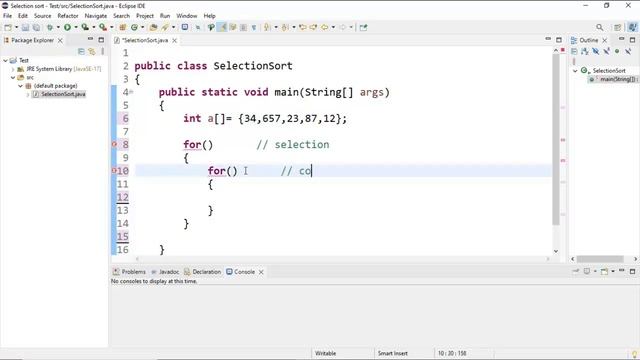Maximize the Outline view
The width and height of the screenshot is (640, 360).
(632, 40)
